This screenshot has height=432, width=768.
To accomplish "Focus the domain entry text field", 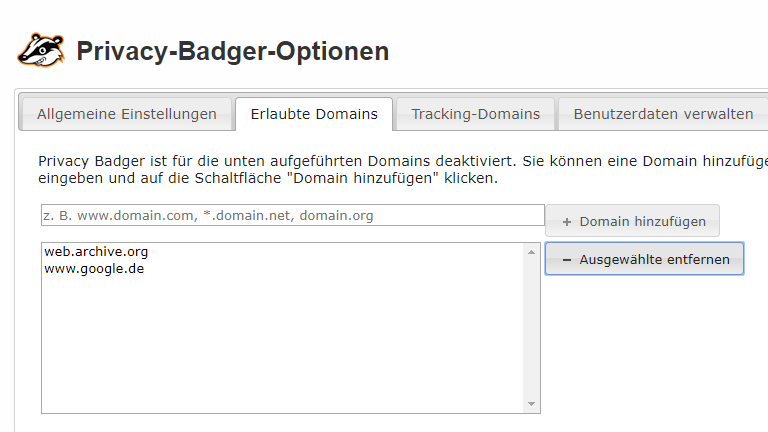I will click(292, 215).
